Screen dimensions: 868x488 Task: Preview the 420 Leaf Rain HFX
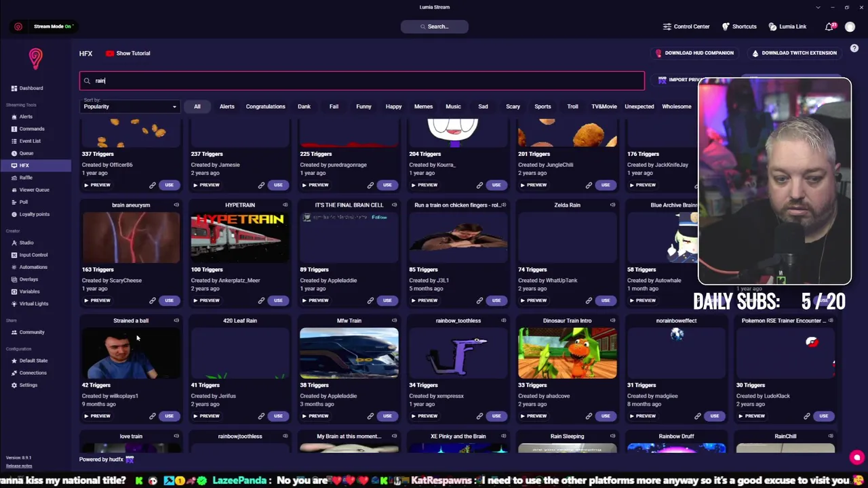click(x=206, y=416)
